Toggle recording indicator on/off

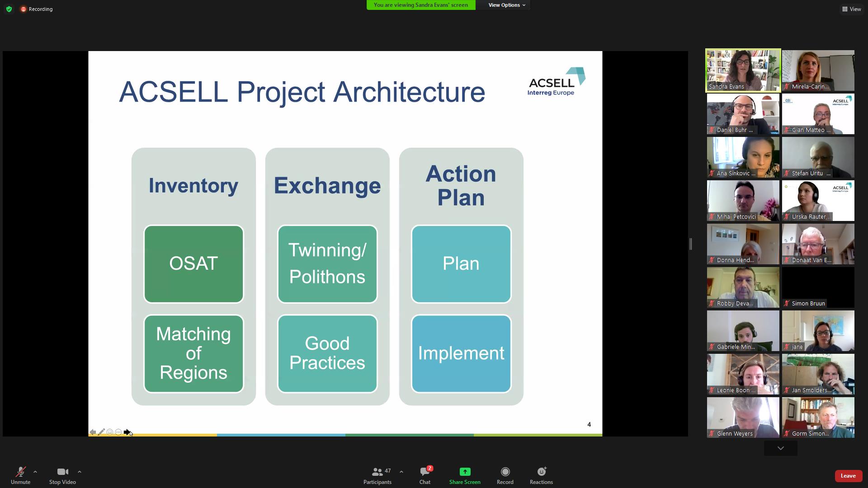tap(24, 8)
